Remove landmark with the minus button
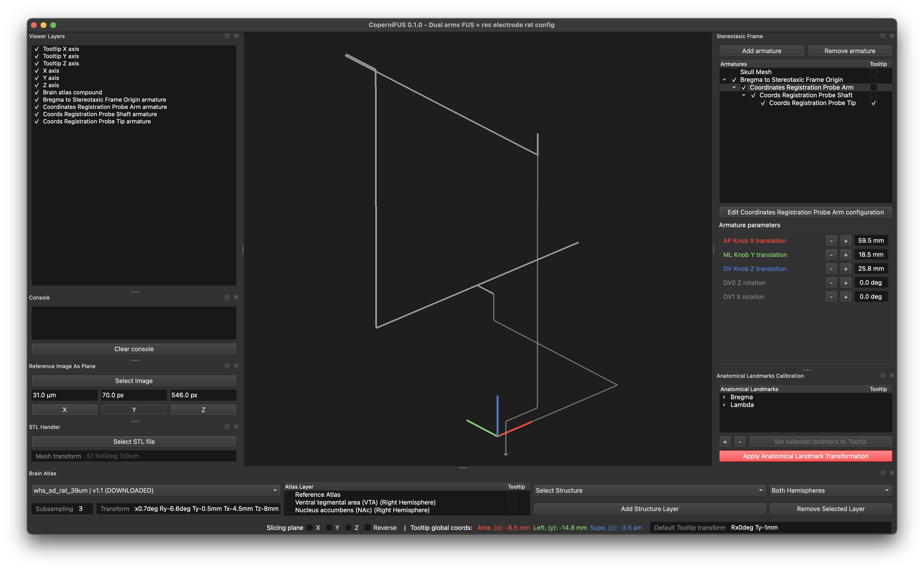Screen dimensions: 924x570 click(740, 442)
